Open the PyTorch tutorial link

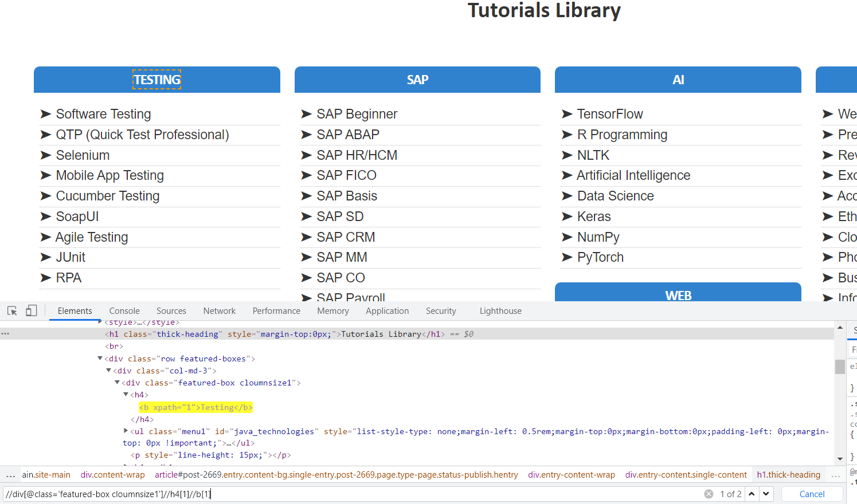pyautogui.click(x=600, y=257)
